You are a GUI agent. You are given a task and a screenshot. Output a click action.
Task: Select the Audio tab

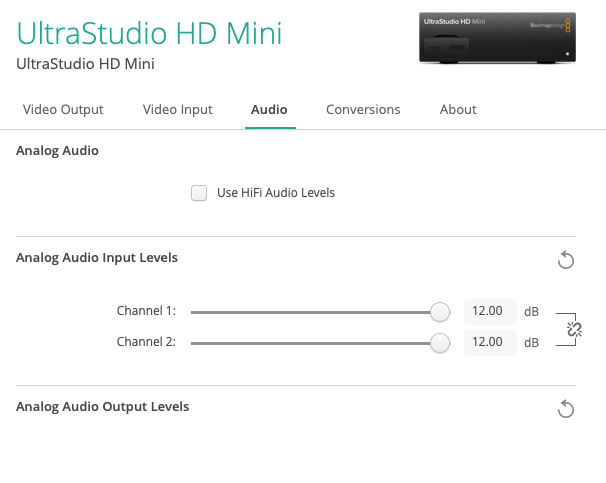[x=269, y=109]
